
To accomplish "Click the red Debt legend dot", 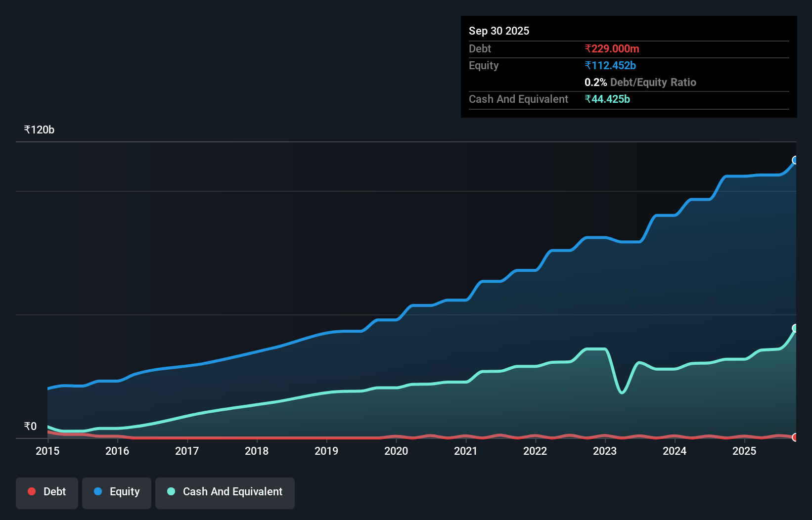I will tap(31, 491).
